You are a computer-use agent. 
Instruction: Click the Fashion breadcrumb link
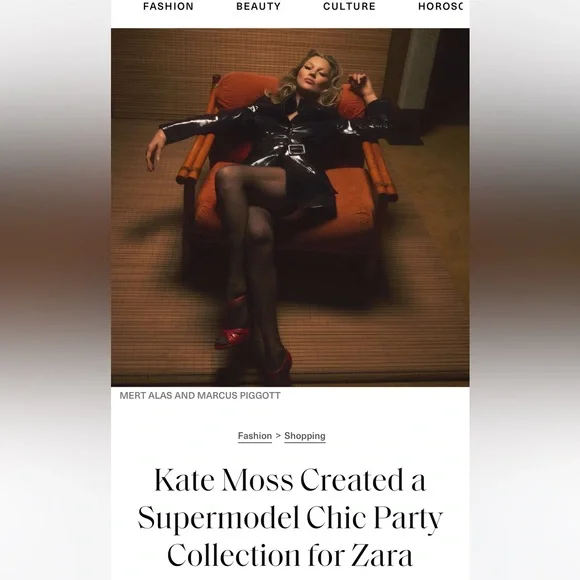pyautogui.click(x=255, y=436)
